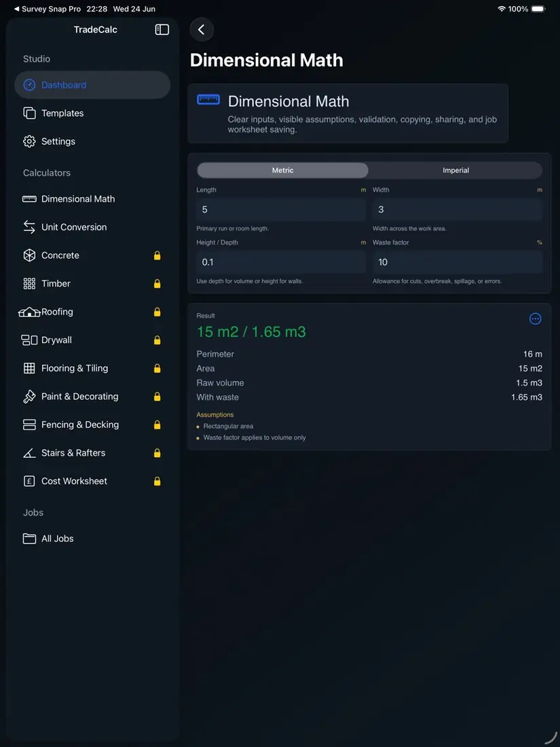Click the Templates stacked-squares icon

29,113
